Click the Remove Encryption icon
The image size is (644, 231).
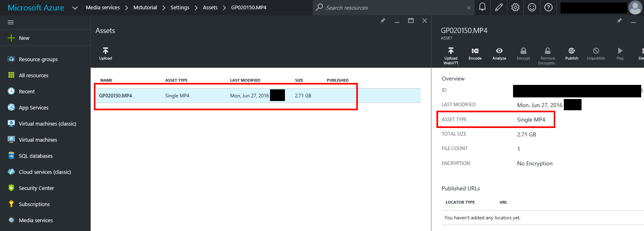coord(548,51)
